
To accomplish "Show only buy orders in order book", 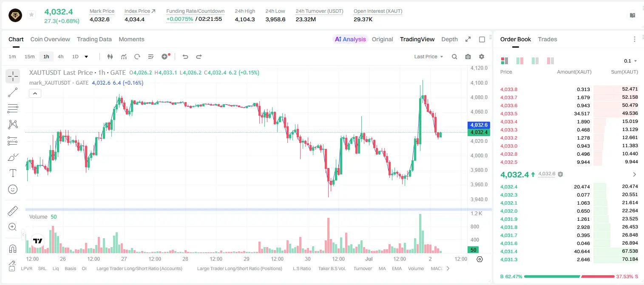I will (x=535, y=61).
